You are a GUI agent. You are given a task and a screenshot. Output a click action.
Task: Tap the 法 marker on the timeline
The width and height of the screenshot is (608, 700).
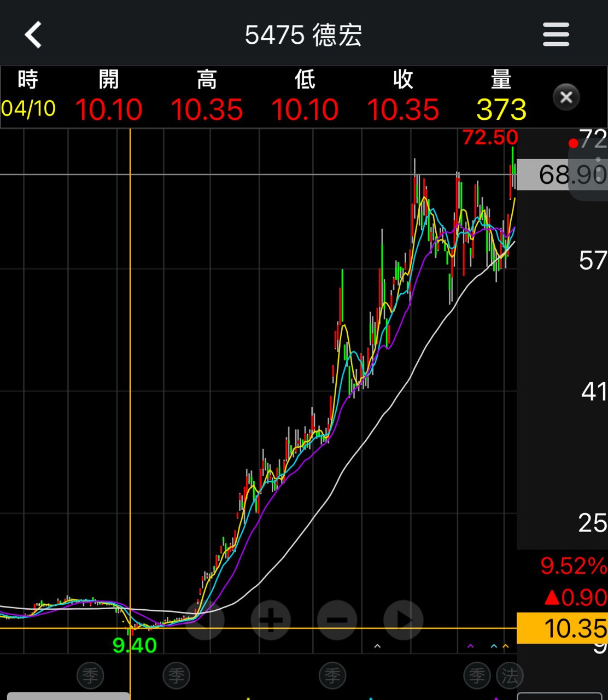[x=510, y=676]
